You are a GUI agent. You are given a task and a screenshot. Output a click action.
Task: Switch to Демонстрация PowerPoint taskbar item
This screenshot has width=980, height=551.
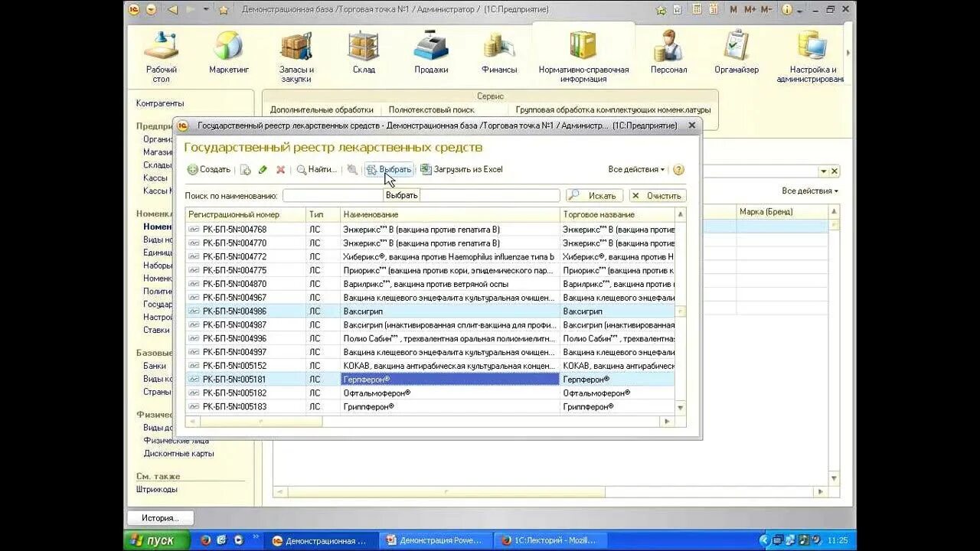coord(435,540)
